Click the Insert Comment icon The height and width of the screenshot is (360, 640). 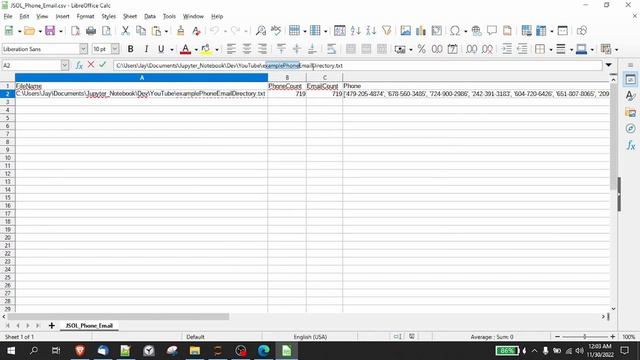[491, 31]
